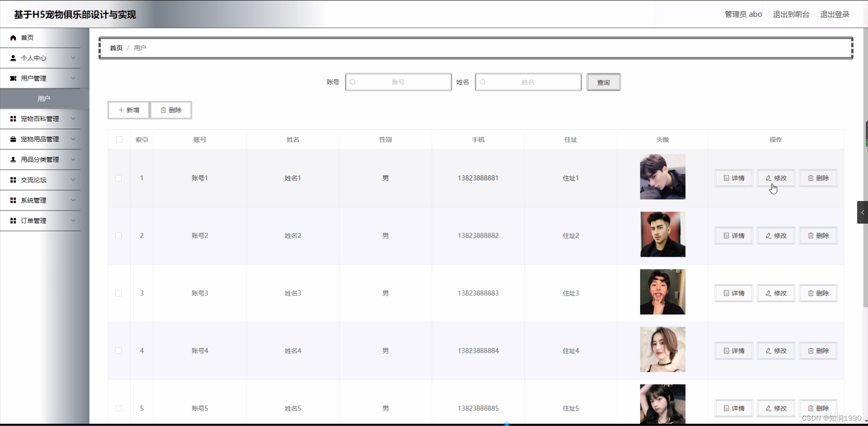
Task: Select 用户 from the expanded sidebar menu
Action: coord(43,98)
